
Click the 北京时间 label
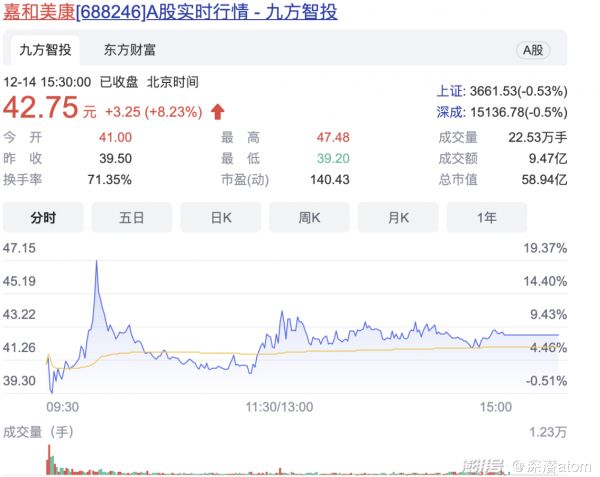173,82
